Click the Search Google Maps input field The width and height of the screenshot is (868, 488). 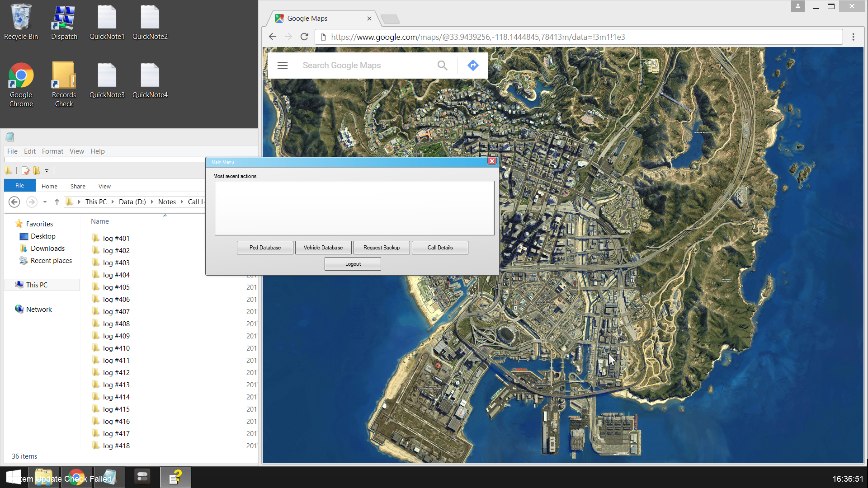point(362,66)
